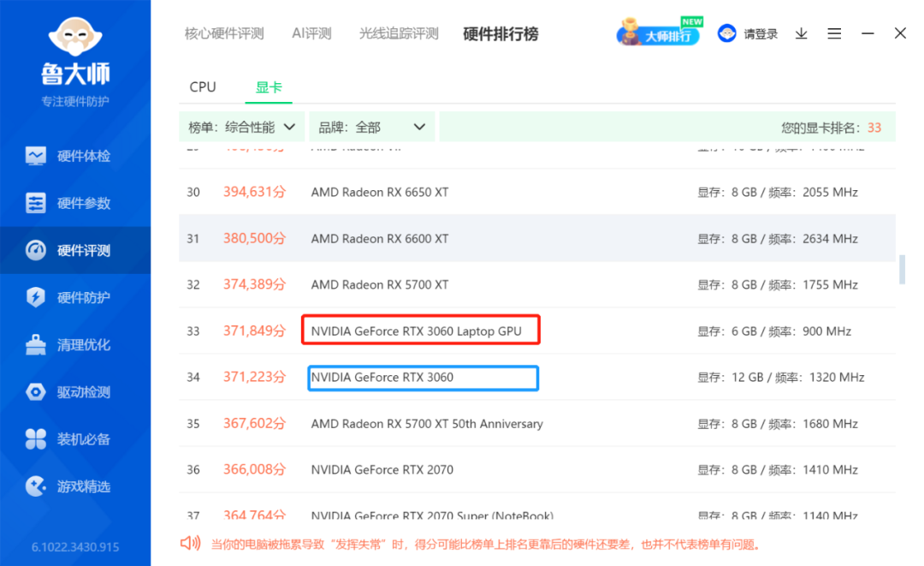Open 游戏精选 in sidebar
This screenshot has width=924, height=566.
(x=75, y=486)
